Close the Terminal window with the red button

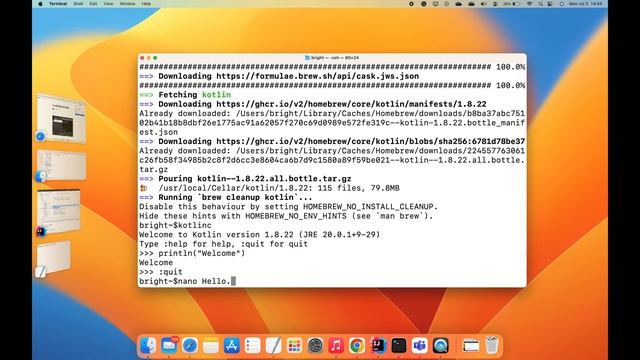pos(142,58)
